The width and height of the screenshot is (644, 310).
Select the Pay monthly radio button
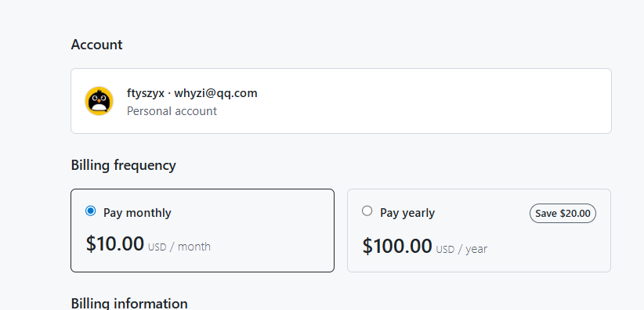point(90,211)
